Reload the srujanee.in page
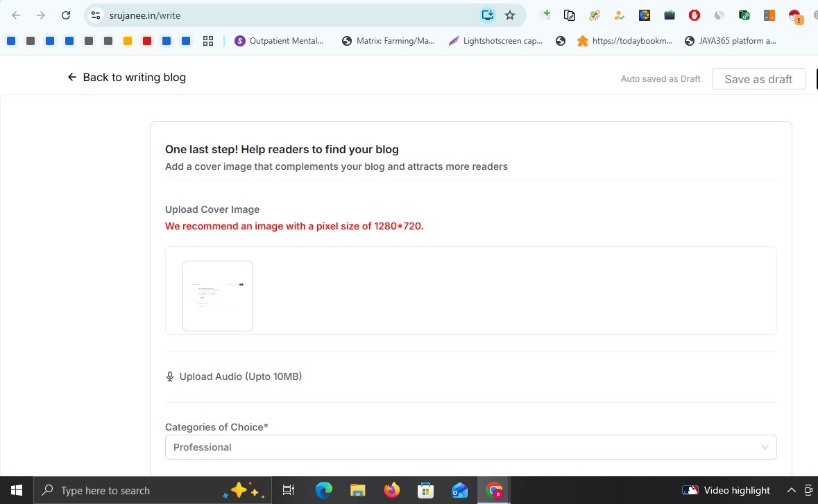This screenshot has width=818, height=504. [x=66, y=15]
